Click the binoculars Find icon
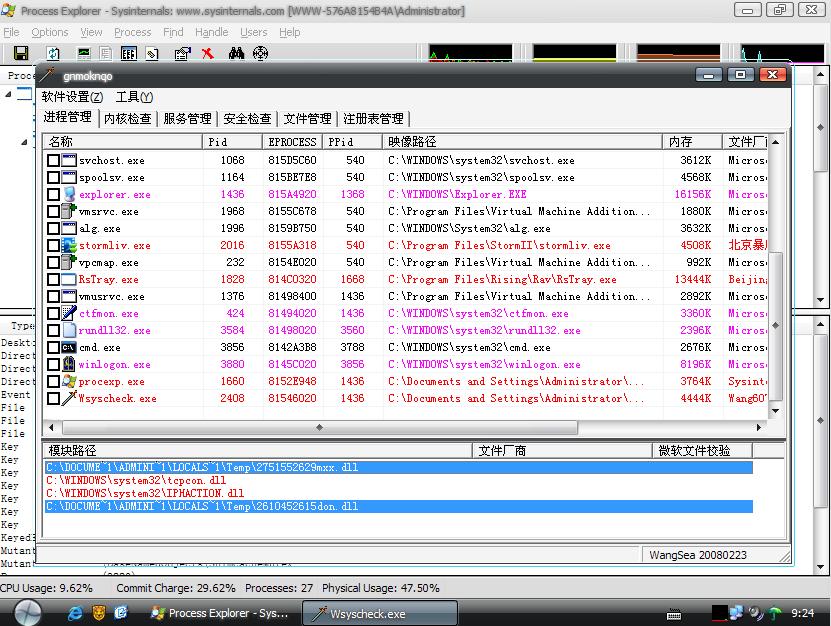831x626 pixels. tap(236, 53)
